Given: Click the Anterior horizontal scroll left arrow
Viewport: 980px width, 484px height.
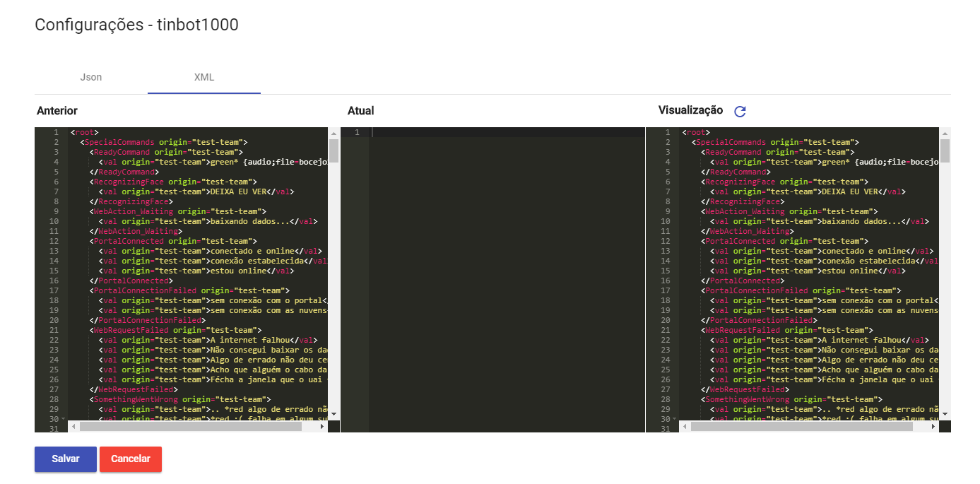Looking at the screenshot, I should pos(75,427).
